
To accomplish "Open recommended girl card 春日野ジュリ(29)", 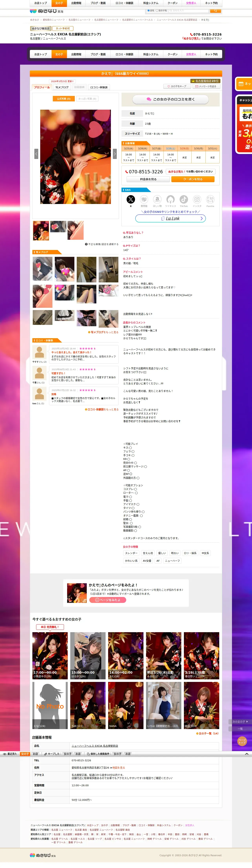I will pyautogui.click(x=202, y=655).
